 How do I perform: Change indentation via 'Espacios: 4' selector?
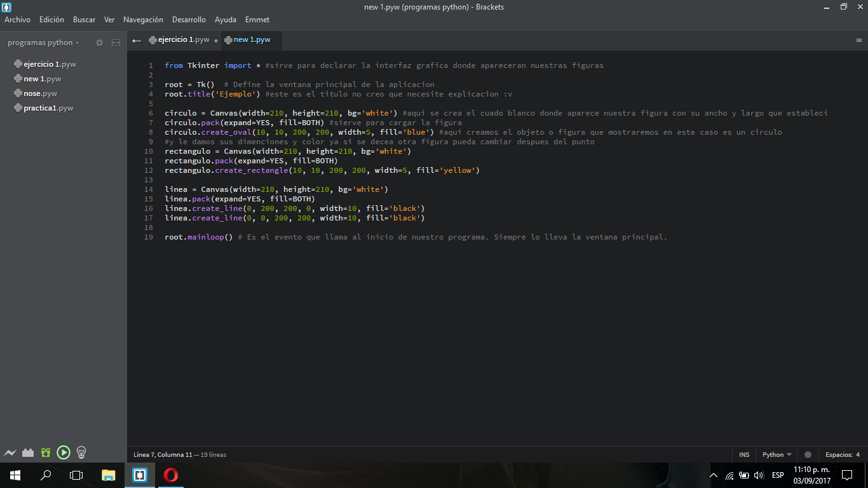[842, 454]
